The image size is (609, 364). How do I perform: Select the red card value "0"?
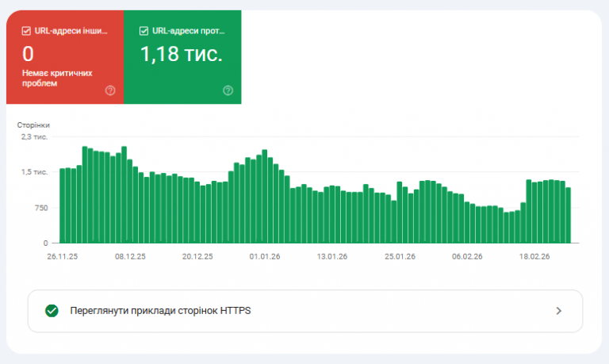28,54
